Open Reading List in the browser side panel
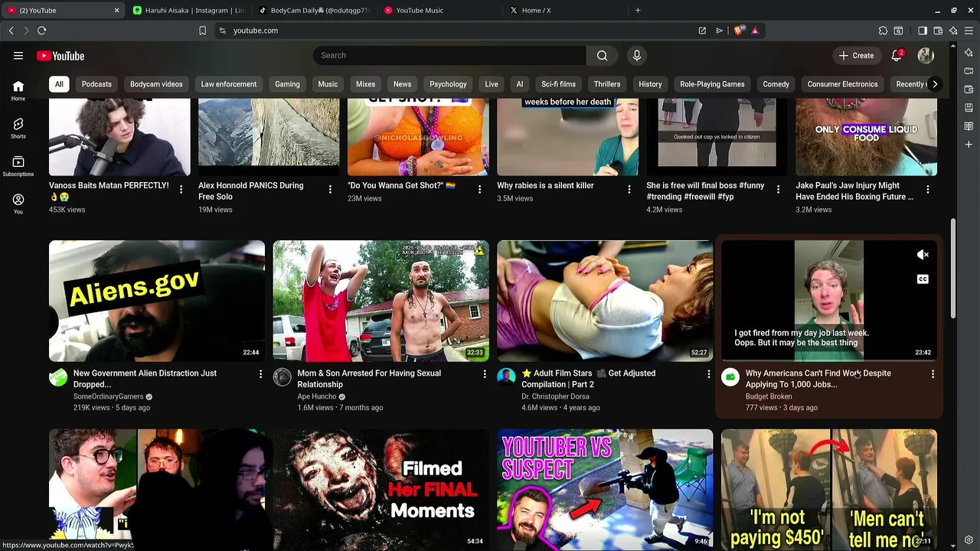The image size is (980, 551). pos(969,126)
